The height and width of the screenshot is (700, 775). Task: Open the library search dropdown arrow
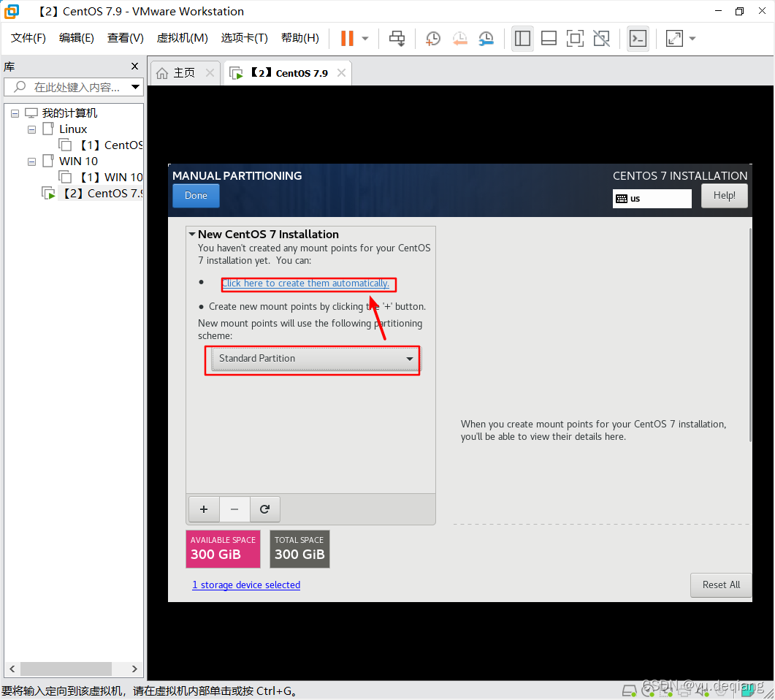coord(135,87)
